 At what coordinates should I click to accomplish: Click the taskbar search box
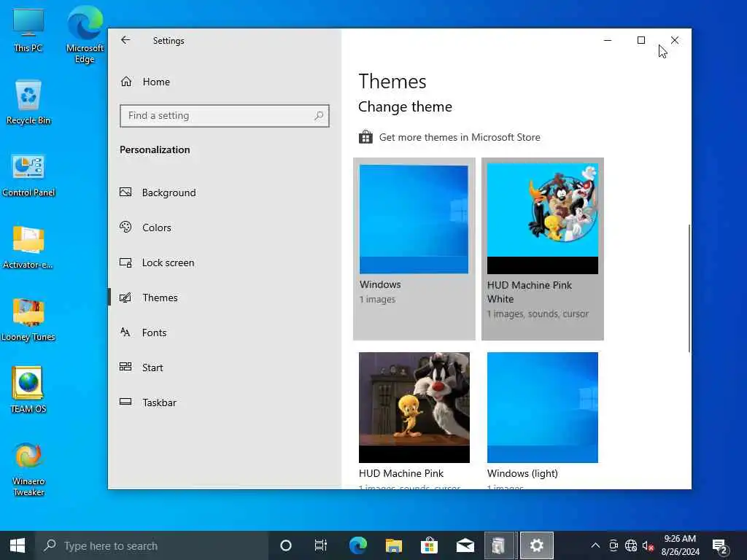[152, 545]
